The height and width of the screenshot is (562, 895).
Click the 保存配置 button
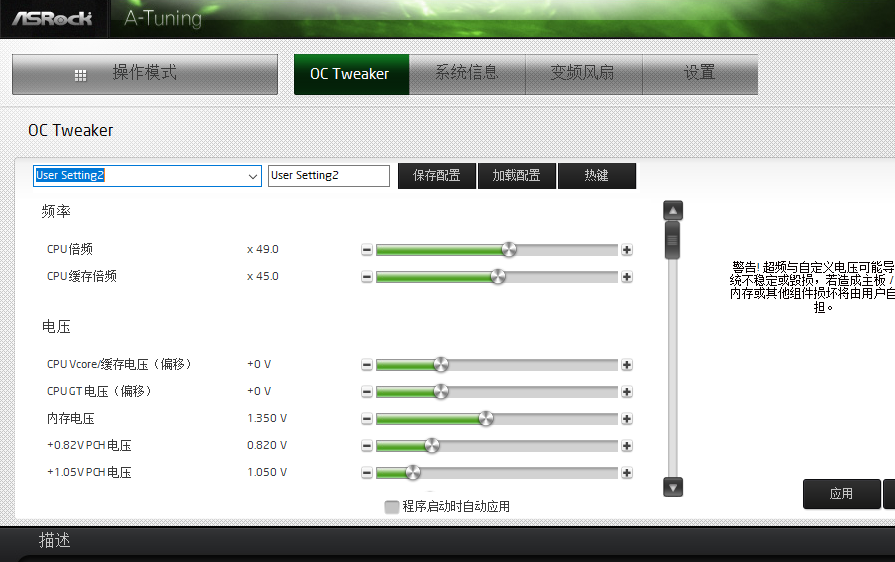(437, 176)
